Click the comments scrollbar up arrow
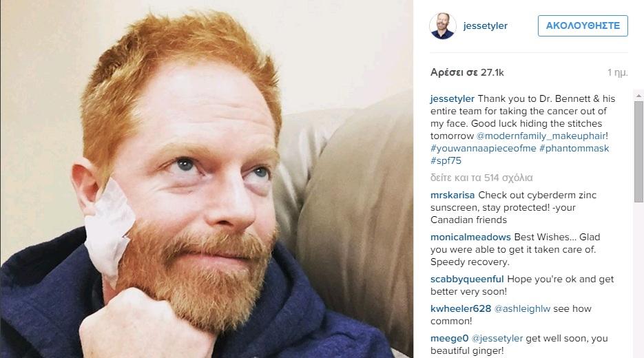Image resolution: width=644 pixels, height=358 pixels. click(x=638, y=96)
